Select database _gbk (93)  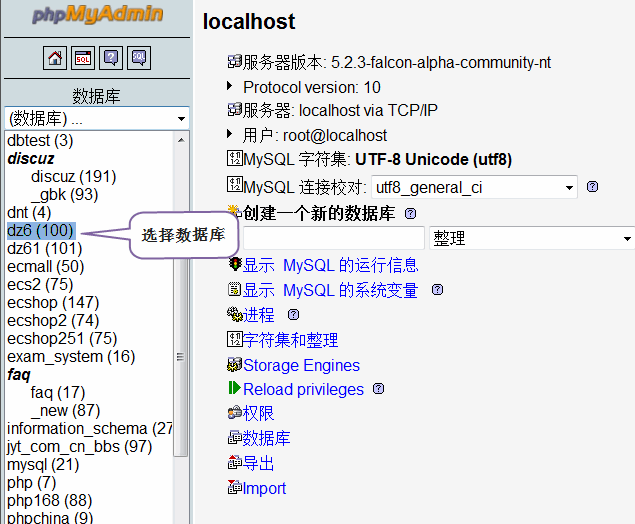(64, 194)
